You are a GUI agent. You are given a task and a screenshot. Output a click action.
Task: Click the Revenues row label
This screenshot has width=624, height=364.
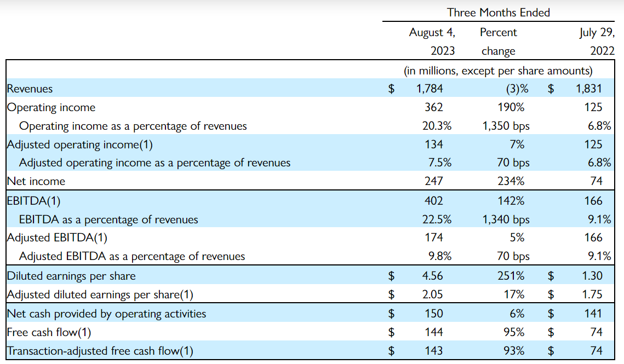(30, 89)
